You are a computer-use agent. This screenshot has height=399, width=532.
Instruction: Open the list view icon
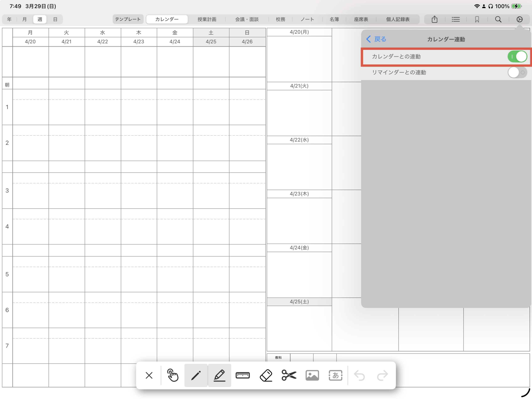pyautogui.click(x=456, y=19)
